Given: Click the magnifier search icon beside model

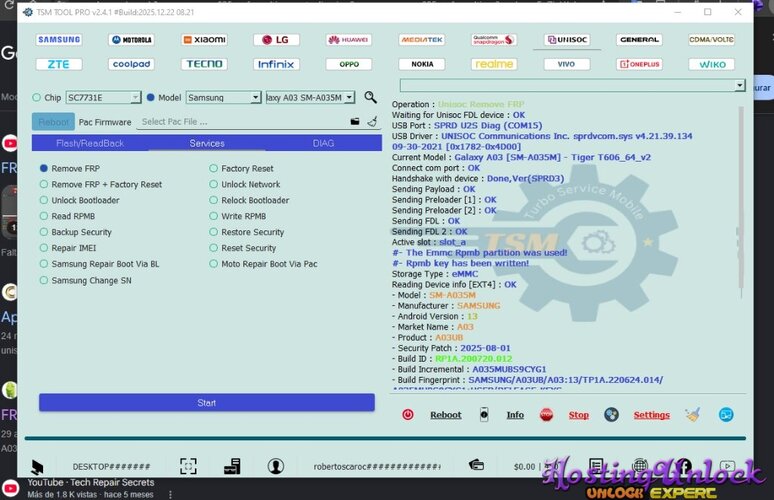Looking at the screenshot, I should click(370, 97).
